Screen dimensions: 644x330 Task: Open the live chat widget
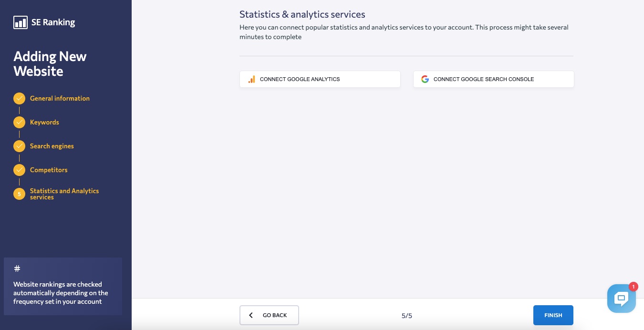click(x=621, y=299)
